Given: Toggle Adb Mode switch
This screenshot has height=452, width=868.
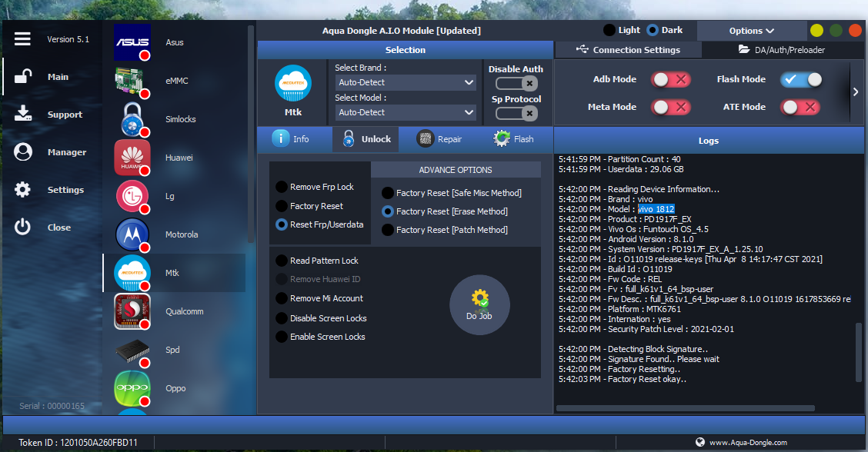Looking at the screenshot, I should point(671,79).
